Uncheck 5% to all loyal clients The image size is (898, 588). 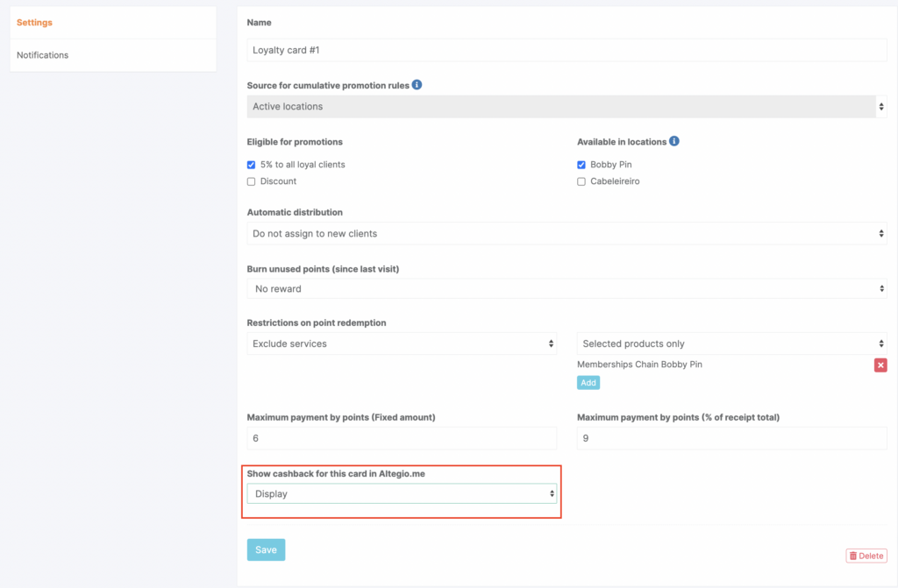[x=252, y=165]
